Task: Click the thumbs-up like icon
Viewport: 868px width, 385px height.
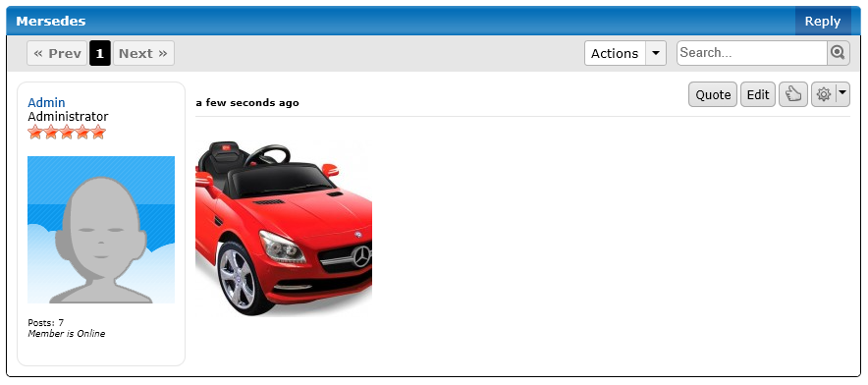Action: click(x=792, y=94)
